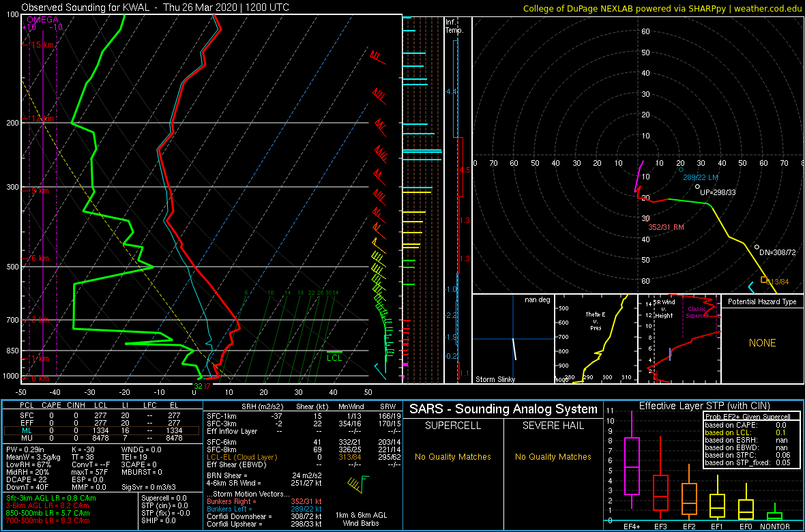
Task: Click the '289/22 LM' hodograph label
Action: 701,178
